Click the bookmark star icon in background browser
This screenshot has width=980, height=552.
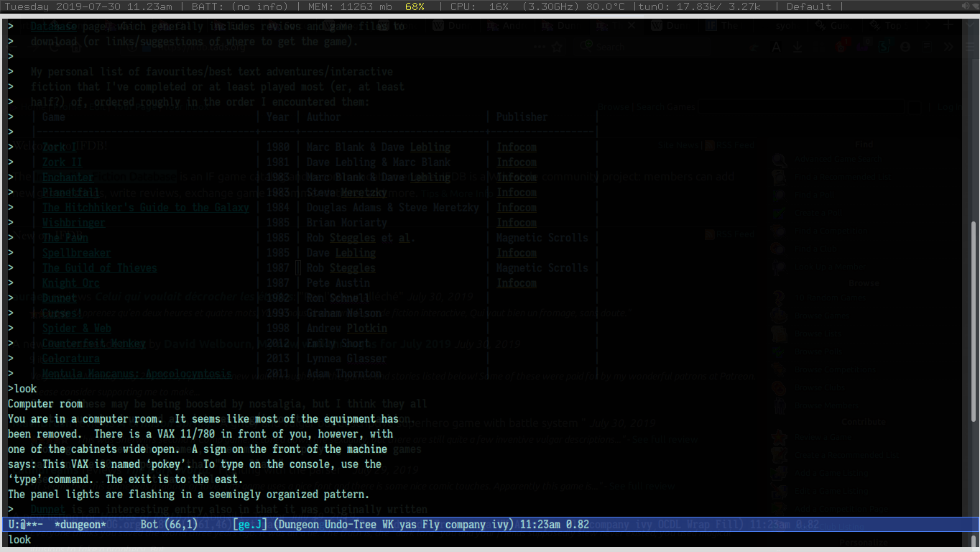coord(558,47)
